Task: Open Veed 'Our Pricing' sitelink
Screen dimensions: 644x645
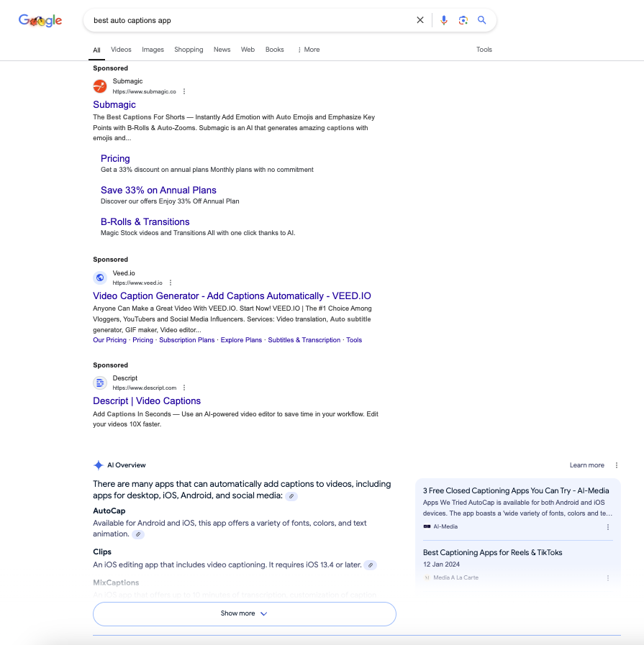Action: point(109,340)
